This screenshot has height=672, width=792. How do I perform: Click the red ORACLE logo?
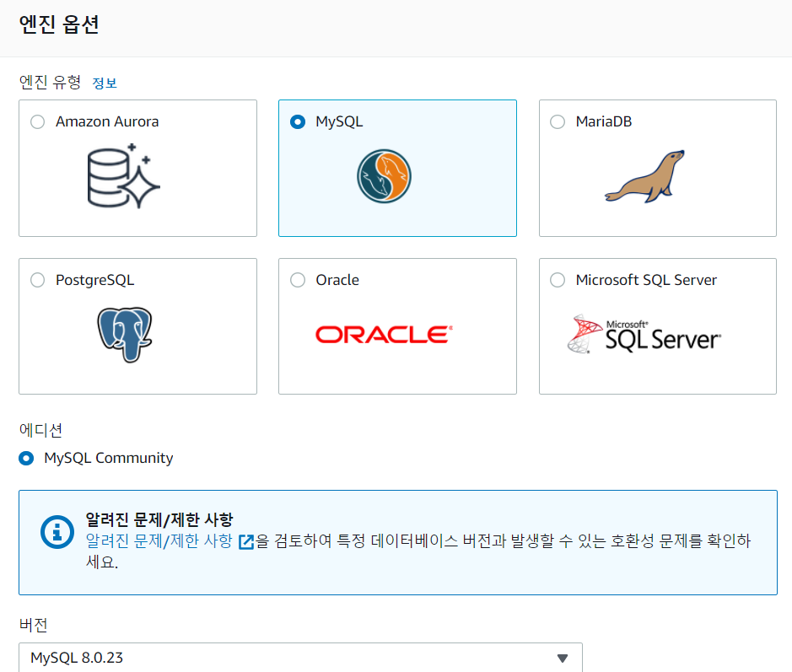(384, 335)
